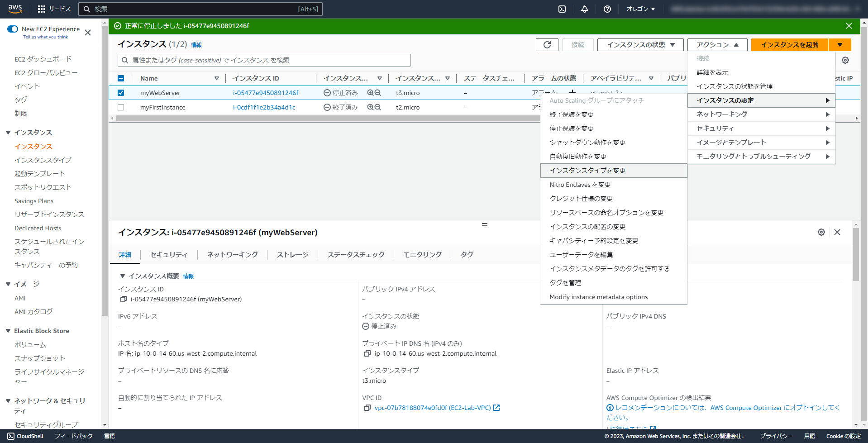The height and width of the screenshot is (443, 868).
Task: Refresh the instances list
Action: [547, 44]
